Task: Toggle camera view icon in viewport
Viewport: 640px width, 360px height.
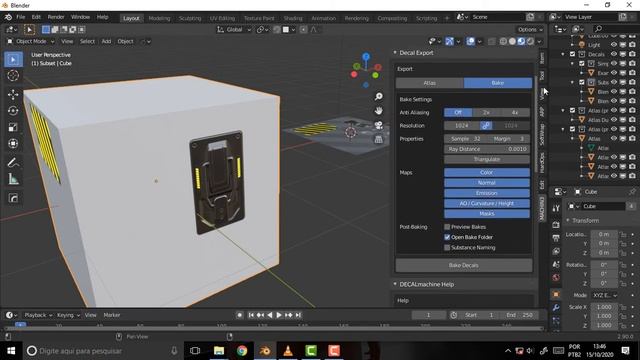Action: 379,125
